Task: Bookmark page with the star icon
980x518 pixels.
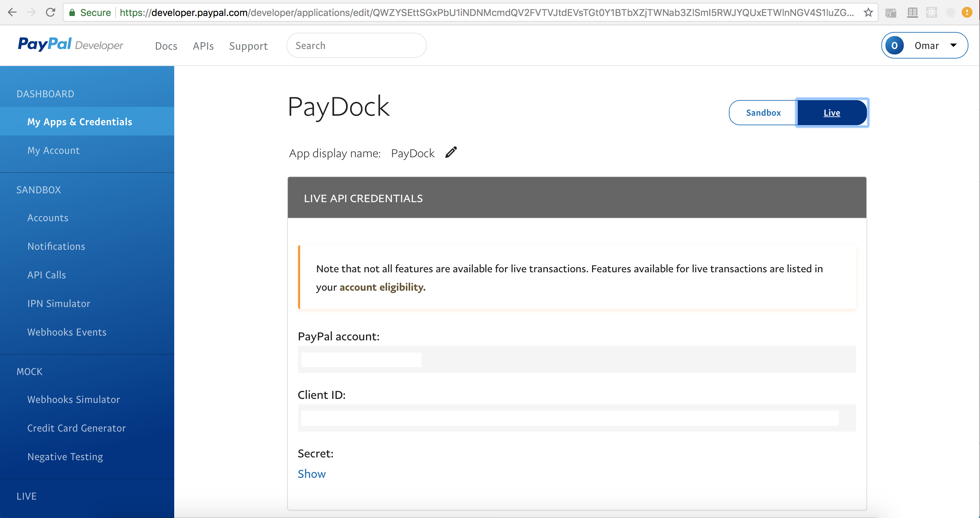Action: [x=868, y=13]
